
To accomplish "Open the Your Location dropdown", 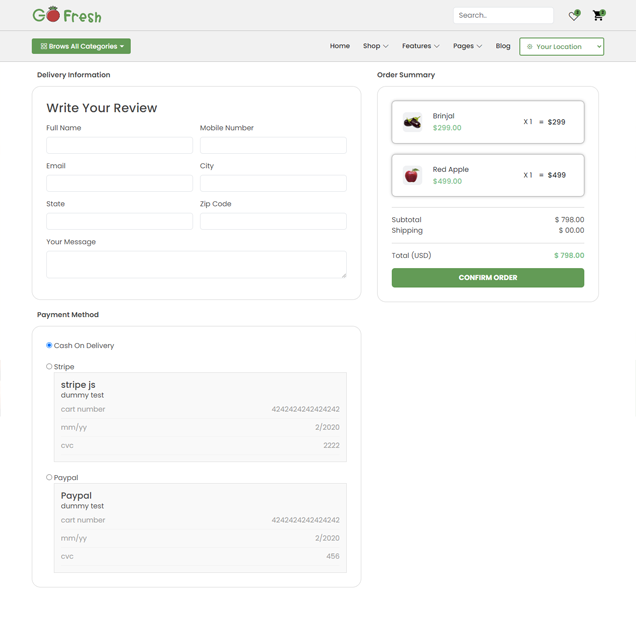I will [x=561, y=47].
